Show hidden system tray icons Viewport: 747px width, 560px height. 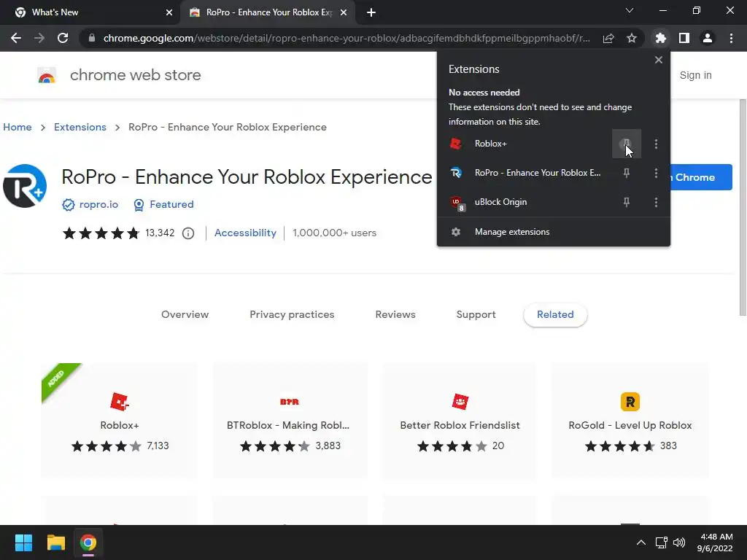pyautogui.click(x=641, y=542)
